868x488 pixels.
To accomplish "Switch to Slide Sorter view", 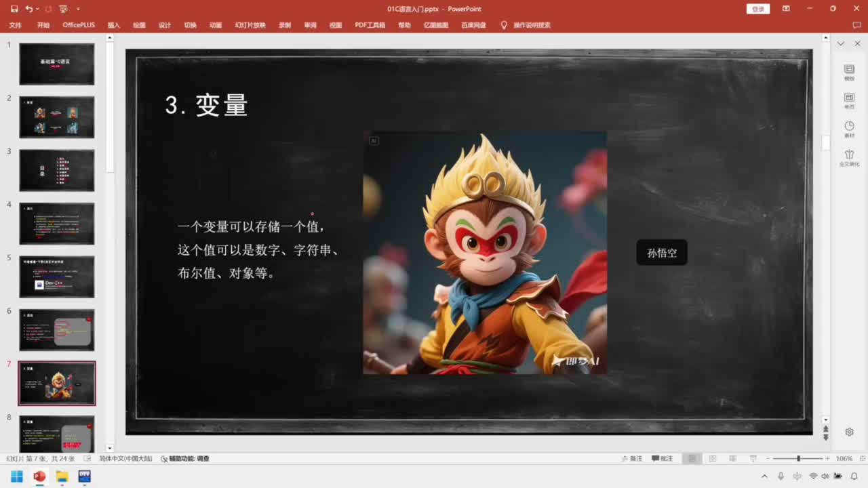I will coord(713,459).
